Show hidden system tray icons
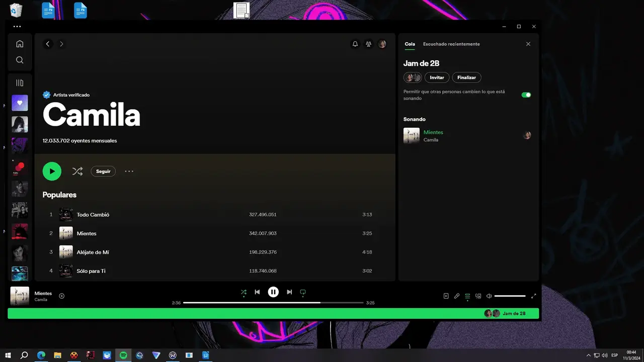This screenshot has width=644, height=362. pos(589,355)
